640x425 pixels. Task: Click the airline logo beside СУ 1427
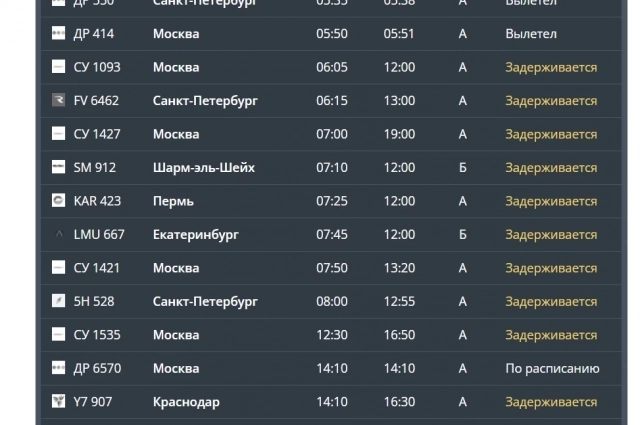pyautogui.click(x=57, y=134)
